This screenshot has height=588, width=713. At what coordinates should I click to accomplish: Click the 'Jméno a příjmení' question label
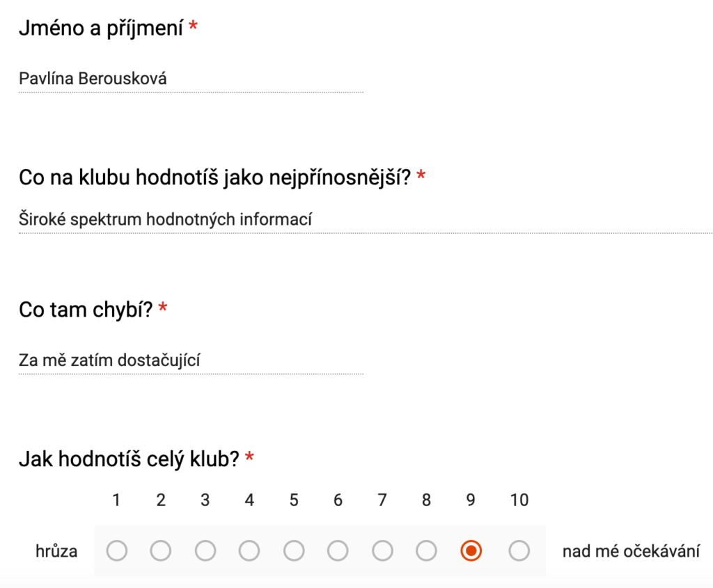click(101, 28)
